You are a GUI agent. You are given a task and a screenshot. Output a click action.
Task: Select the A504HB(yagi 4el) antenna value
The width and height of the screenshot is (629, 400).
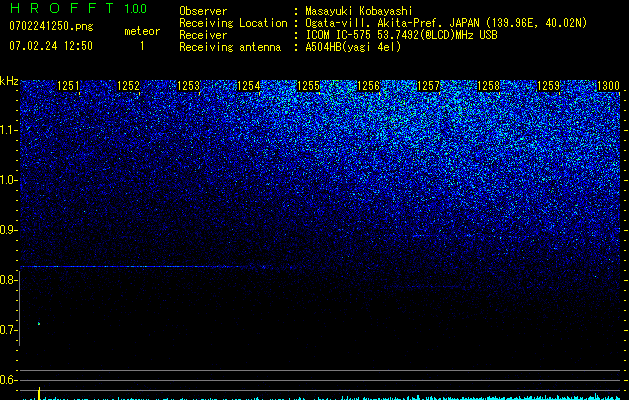click(x=353, y=47)
